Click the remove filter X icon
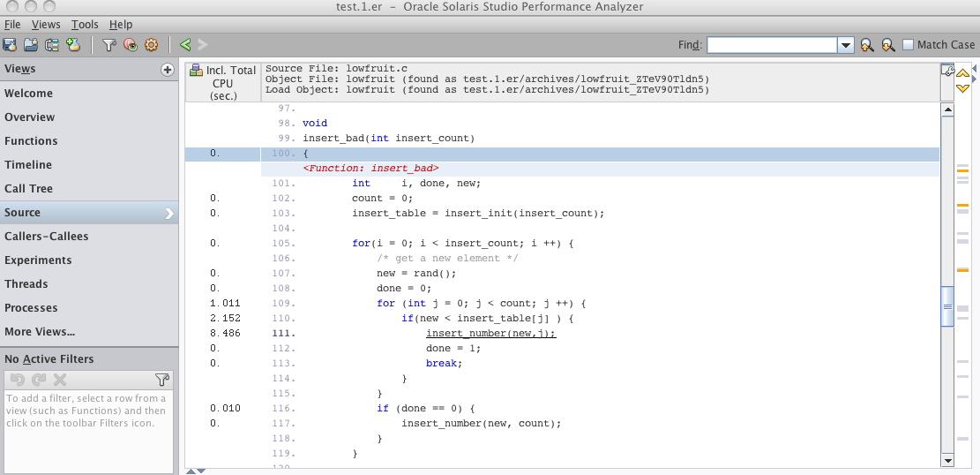This screenshot has width=980, height=475. 59,380
